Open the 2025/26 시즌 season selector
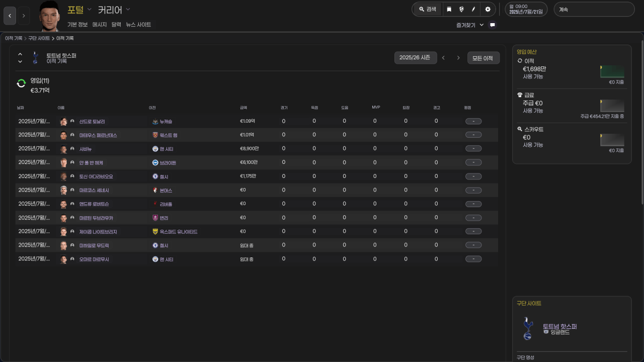 coord(415,58)
